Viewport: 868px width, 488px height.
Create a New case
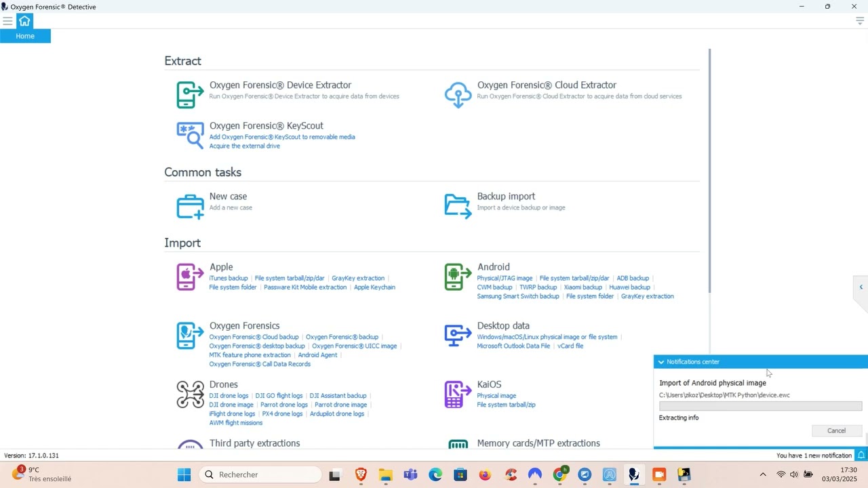[228, 196]
